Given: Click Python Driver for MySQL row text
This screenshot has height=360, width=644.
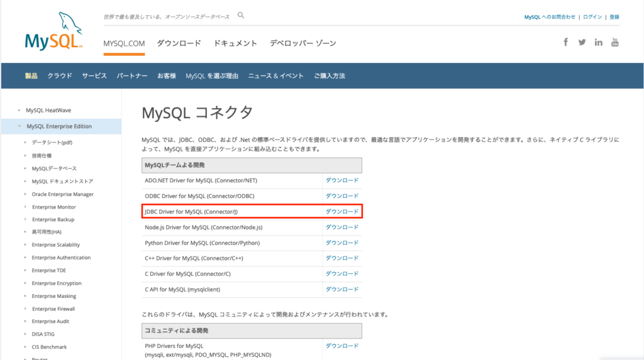Looking at the screenshot, I should point(202,243).
